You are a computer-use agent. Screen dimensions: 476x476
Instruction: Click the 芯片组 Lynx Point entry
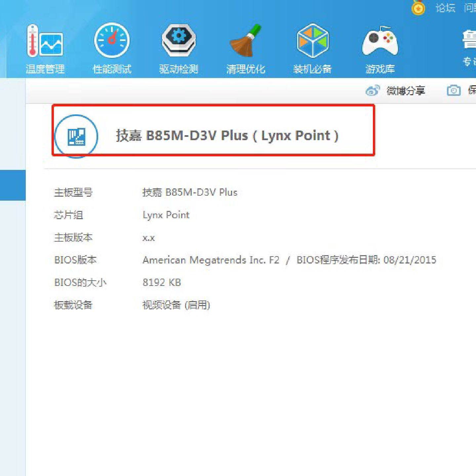pos(166,215)
